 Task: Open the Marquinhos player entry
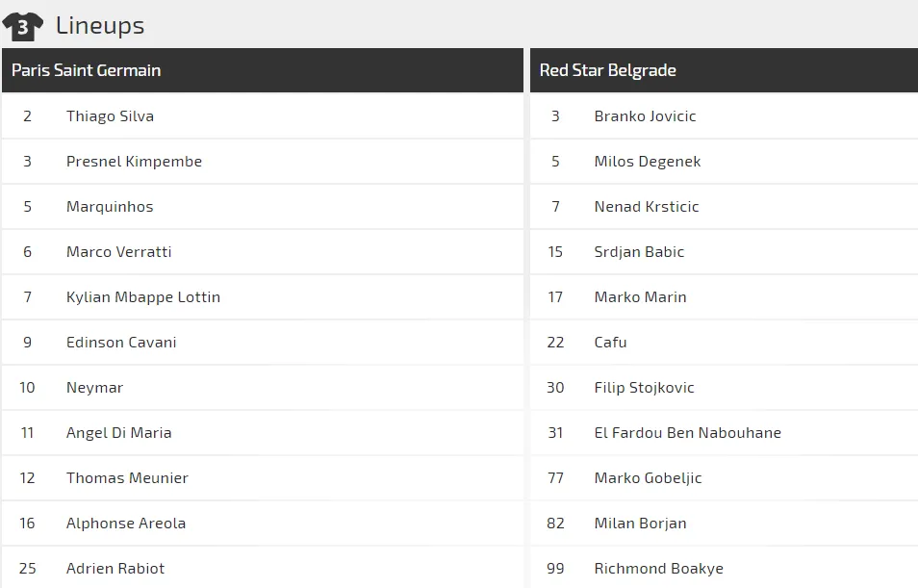tap(110, 207)
